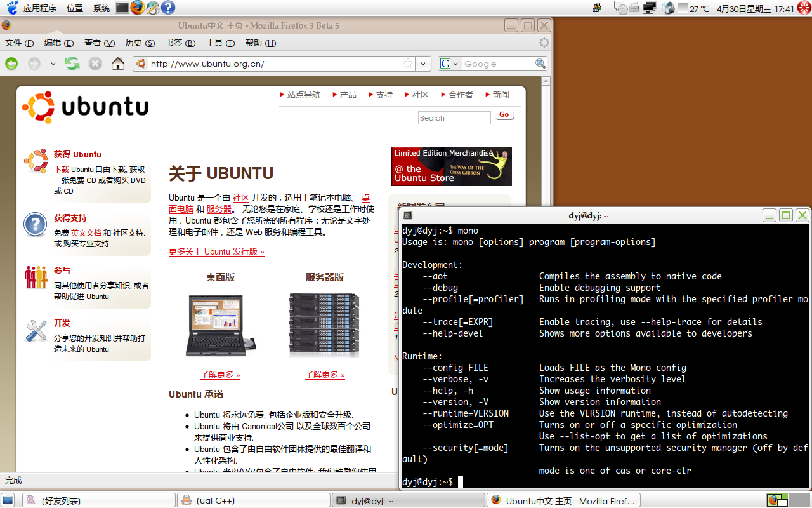Click the website Search text box

click(454, 118)
